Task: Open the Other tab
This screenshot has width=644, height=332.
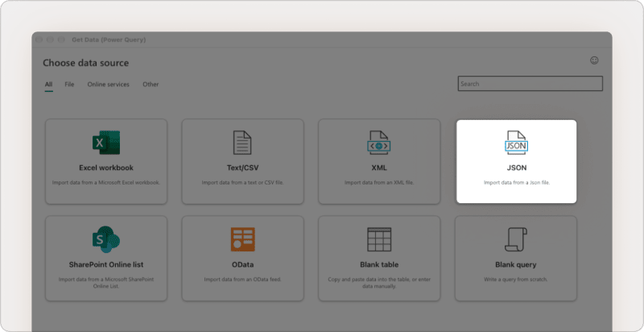Action: [x=151, y=85]
